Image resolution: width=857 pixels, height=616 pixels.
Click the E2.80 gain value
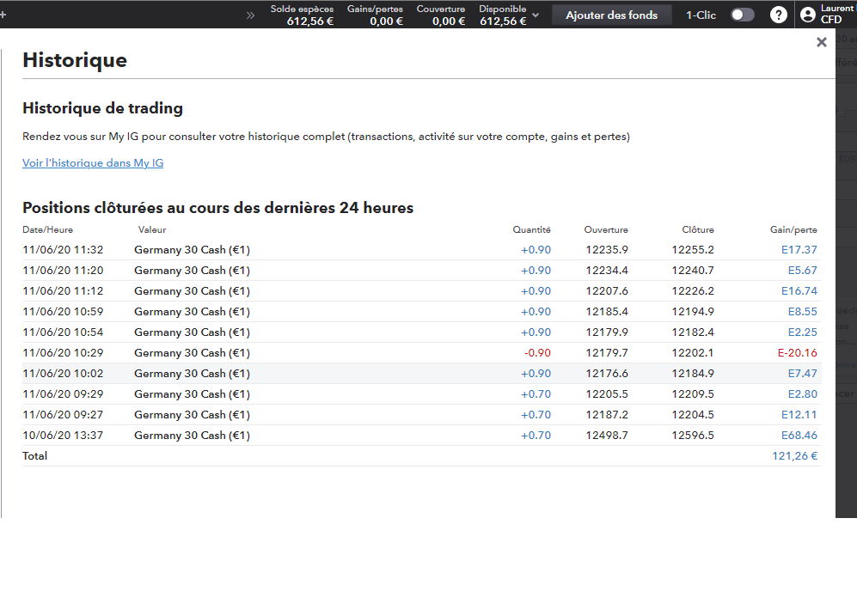click(x=802, y=394)
